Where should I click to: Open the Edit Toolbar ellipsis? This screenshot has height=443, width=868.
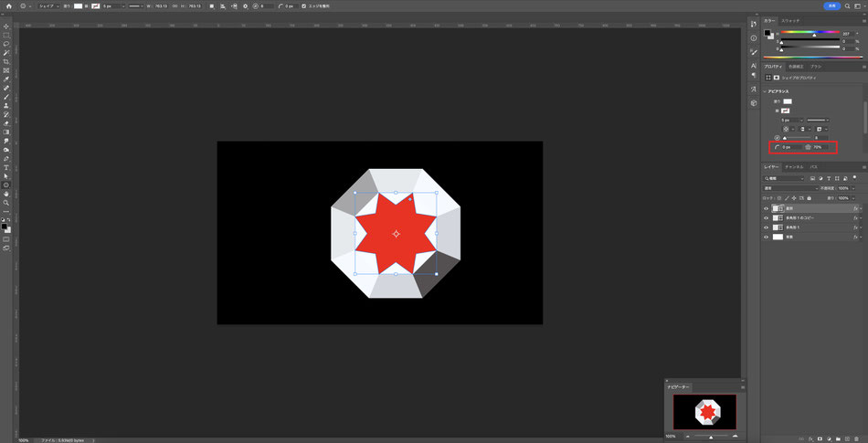pos(6,211)
